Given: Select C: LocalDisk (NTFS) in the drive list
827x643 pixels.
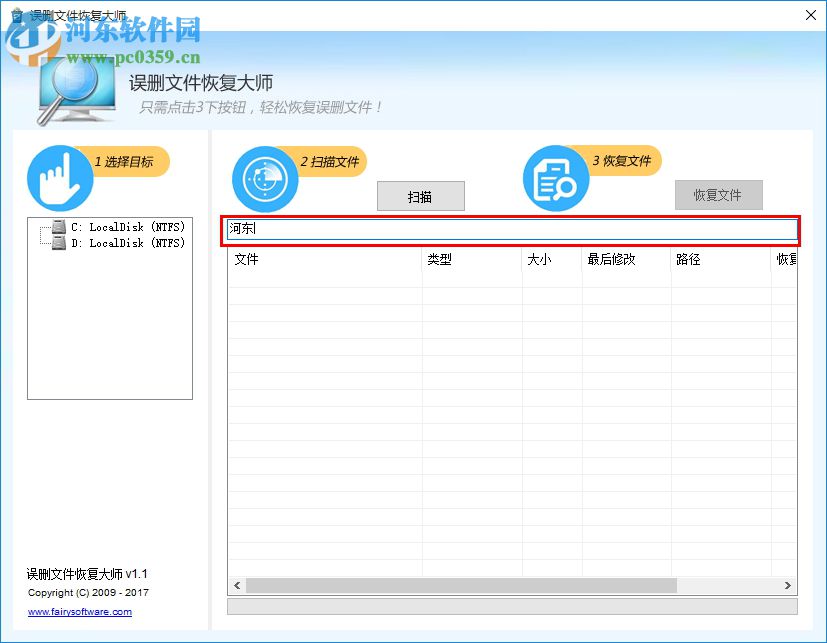Looking at the screenshot, I should tap(120, 227).
